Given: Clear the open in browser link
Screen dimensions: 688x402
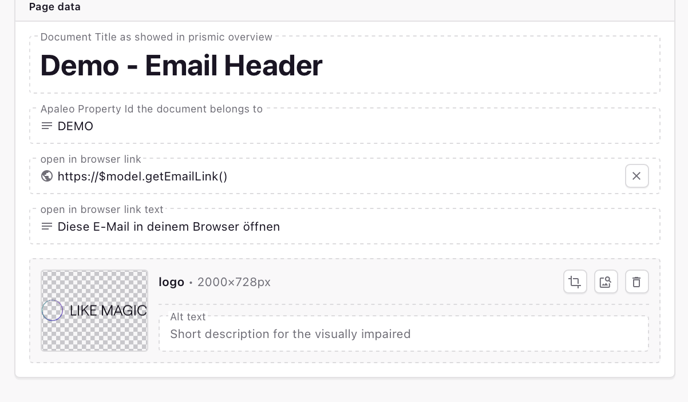Looking at the screenshot, I should point(636,176).
